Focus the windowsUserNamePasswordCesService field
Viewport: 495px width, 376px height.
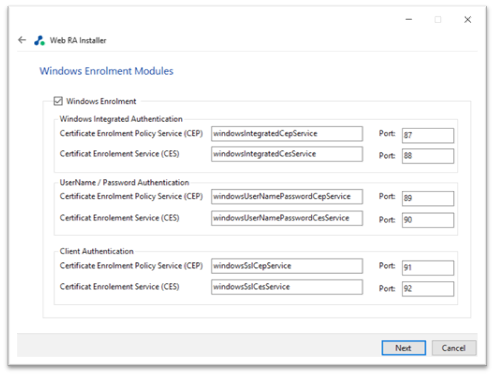pos(287,218)
